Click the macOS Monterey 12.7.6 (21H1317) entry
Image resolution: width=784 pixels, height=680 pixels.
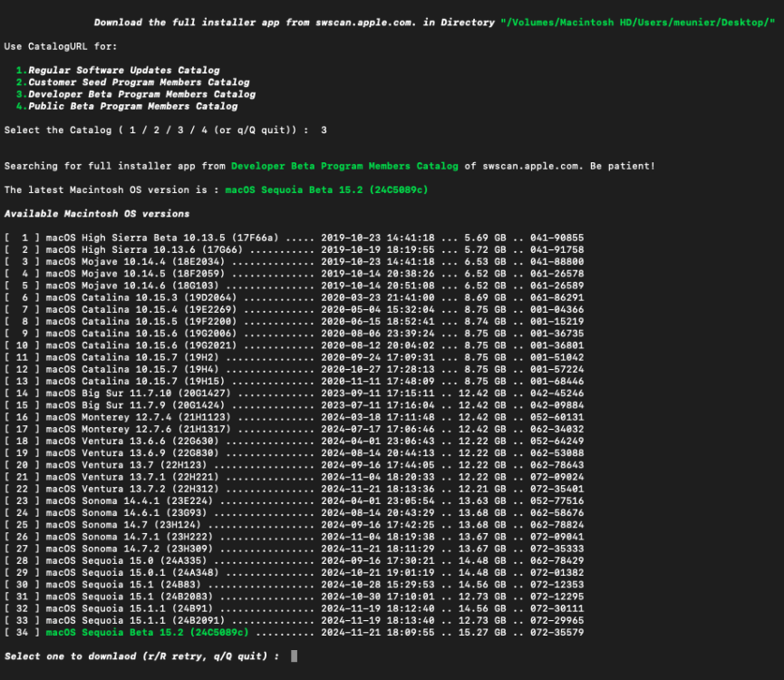(294, 430)
